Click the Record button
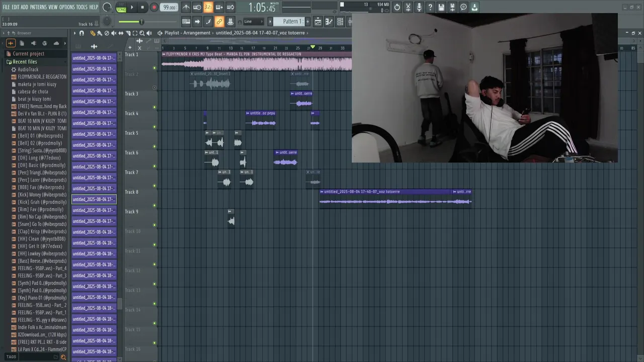 [154, 7]
